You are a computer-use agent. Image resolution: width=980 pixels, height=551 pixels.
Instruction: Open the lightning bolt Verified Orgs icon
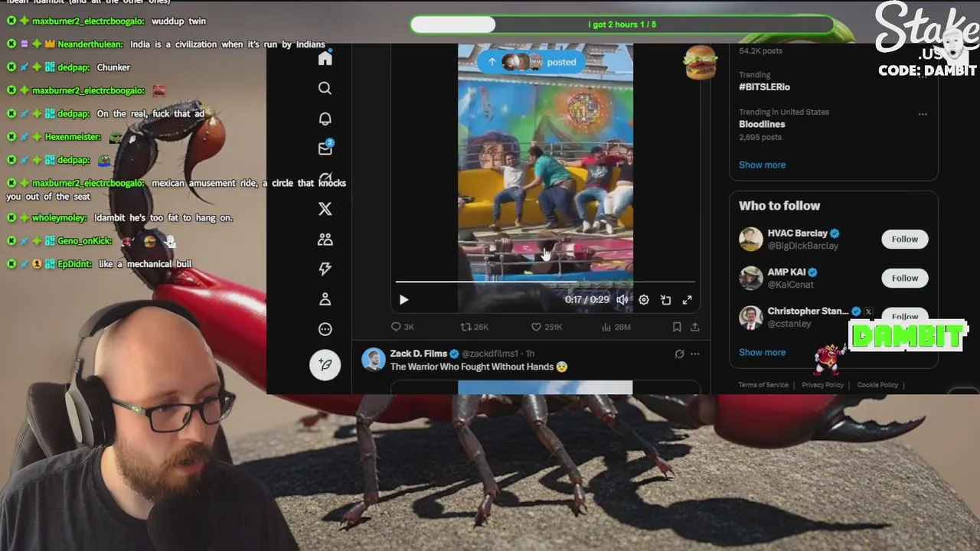[325, 269]
